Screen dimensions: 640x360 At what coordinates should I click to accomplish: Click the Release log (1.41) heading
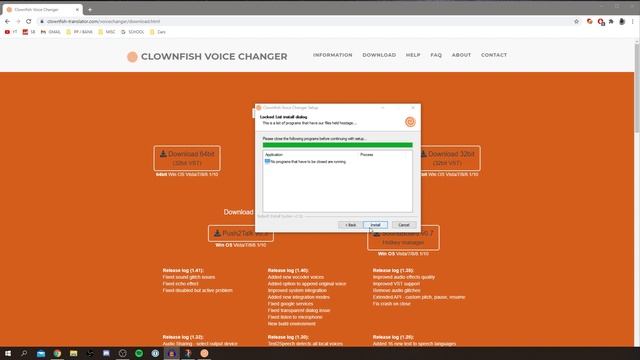click(x=183, y=270)
